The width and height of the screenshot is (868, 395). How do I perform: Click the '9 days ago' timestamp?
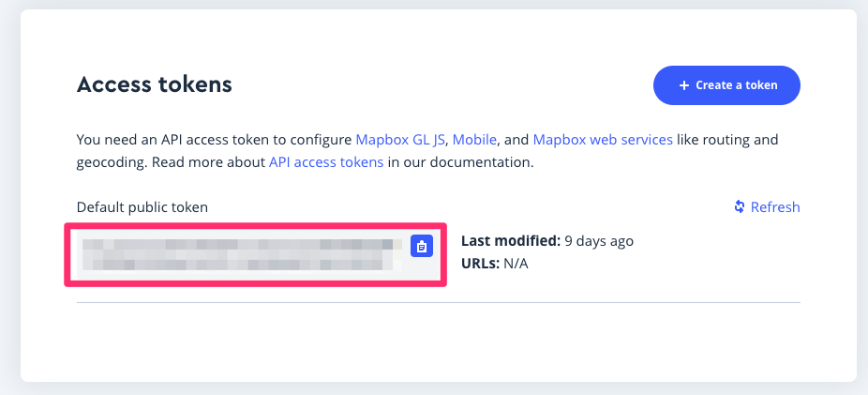point(598,241)
